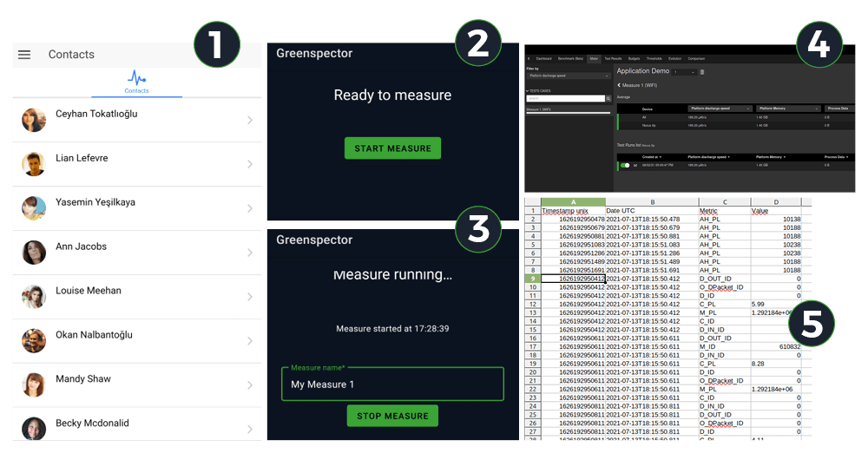Focus the Measure name input field
The image size is (868, 460).
click(392, 384)
